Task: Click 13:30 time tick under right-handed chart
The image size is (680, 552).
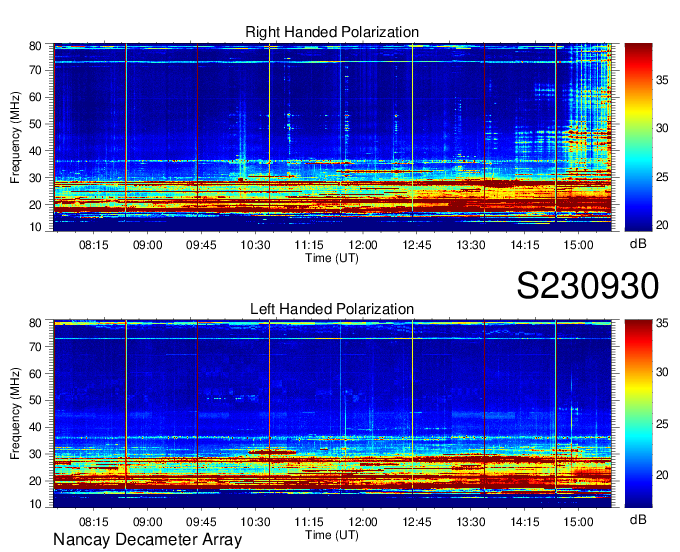Action: point(471,245)
